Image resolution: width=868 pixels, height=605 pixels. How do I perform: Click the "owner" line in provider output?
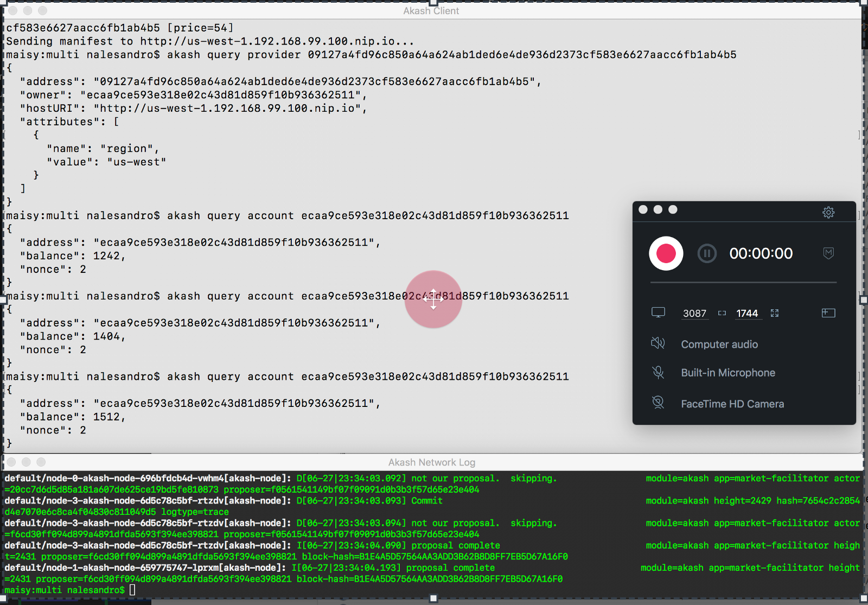(194, 95)
